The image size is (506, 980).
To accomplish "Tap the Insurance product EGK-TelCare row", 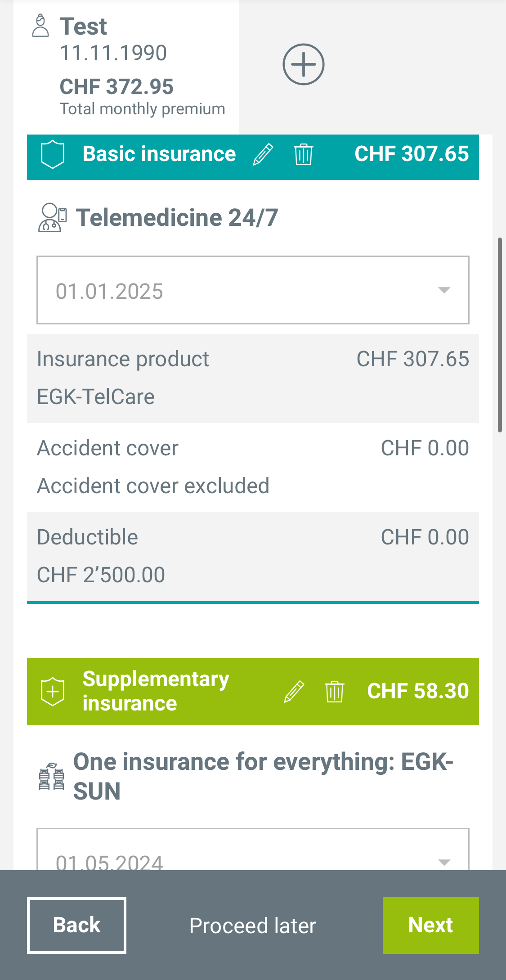I will [x=253, y=378].
